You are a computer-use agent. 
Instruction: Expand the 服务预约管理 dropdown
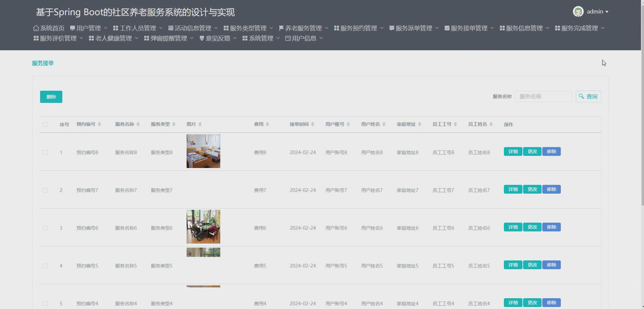pyautogui.click(x=382, y=28)
